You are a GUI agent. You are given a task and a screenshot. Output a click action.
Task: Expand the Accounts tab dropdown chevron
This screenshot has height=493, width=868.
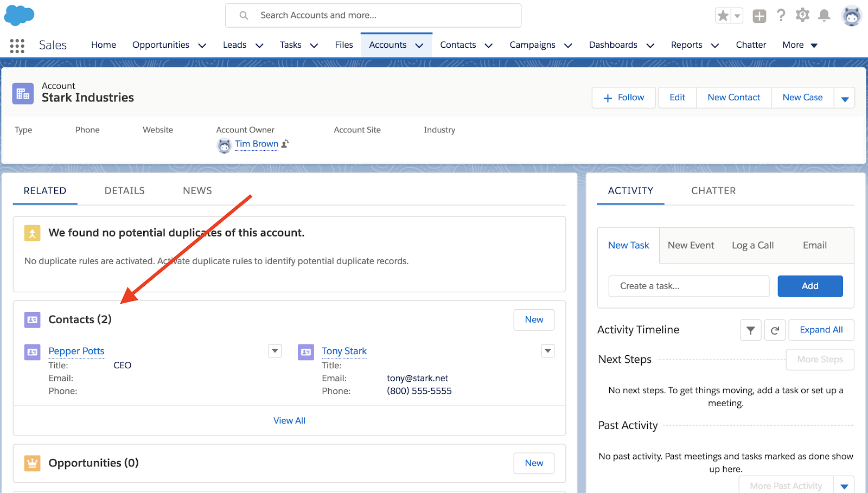tap(419, 46)
